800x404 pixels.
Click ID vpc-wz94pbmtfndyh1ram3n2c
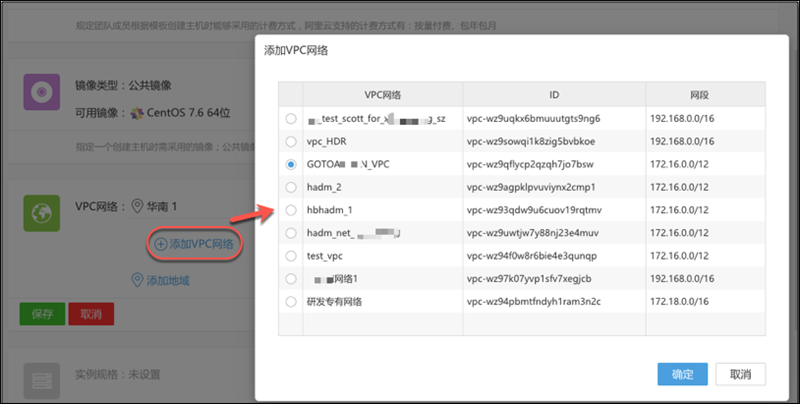(534, 302)
